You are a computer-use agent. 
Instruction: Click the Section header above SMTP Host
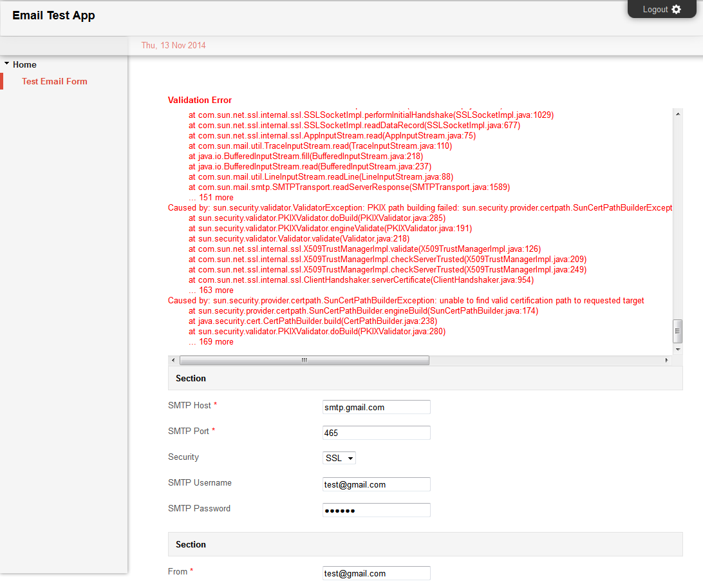tap(191, 379)
